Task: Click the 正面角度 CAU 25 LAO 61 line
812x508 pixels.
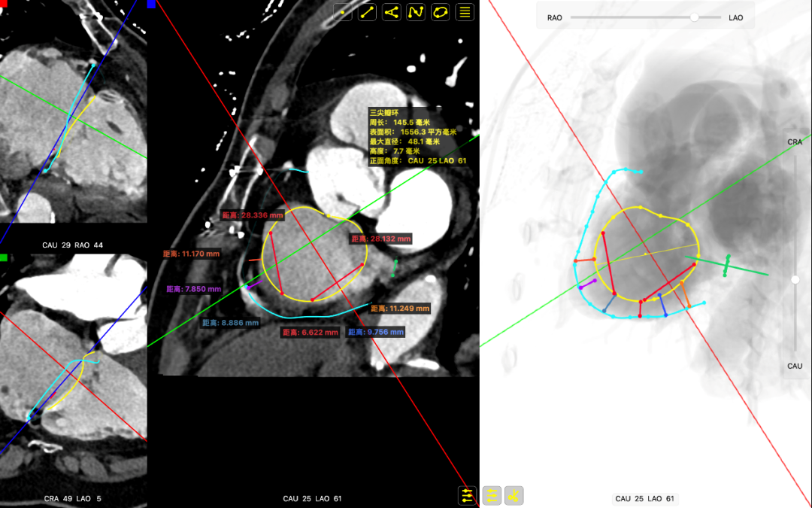Action: point(418,161)
